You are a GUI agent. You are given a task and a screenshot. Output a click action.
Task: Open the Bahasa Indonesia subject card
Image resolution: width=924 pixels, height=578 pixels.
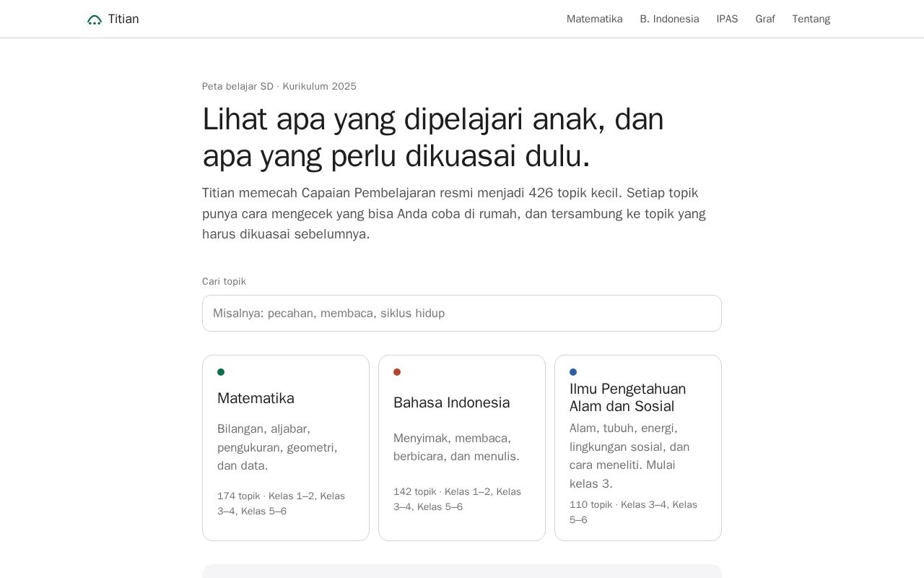point(462,448)
